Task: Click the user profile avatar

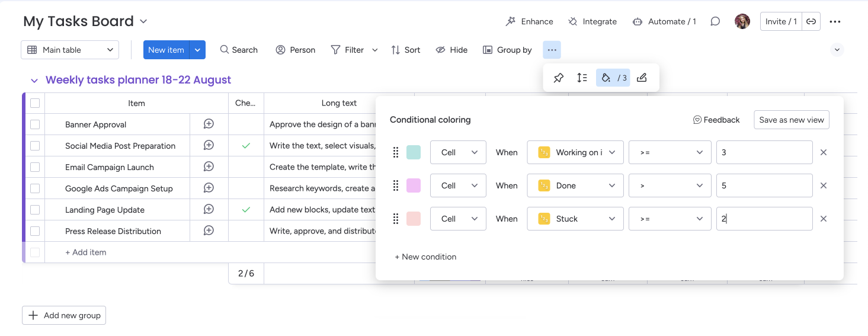Action: coord(742,21)
